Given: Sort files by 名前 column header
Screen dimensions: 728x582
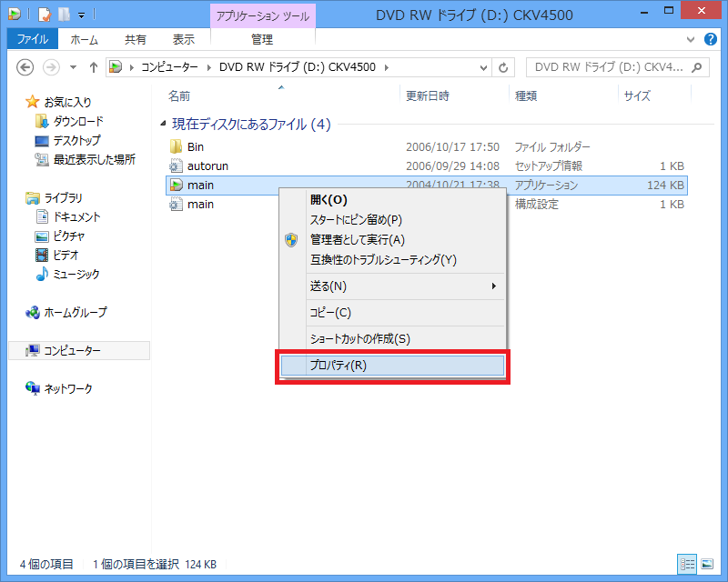Looking at the screenshot, I should [x=179, y=95].
